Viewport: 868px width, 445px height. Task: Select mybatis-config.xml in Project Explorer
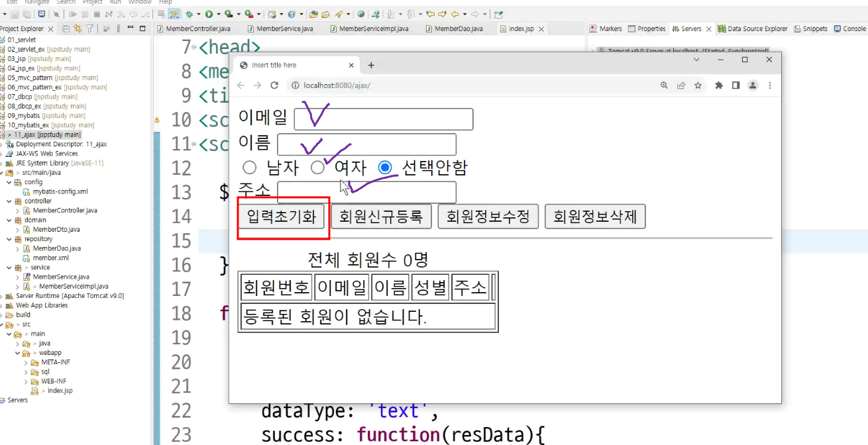[60, 191]
